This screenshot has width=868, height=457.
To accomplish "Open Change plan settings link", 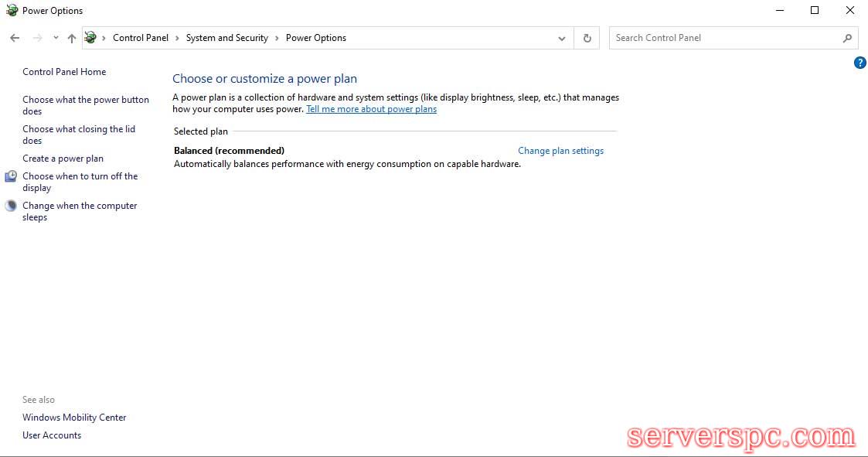I will [x=560, y=151].
